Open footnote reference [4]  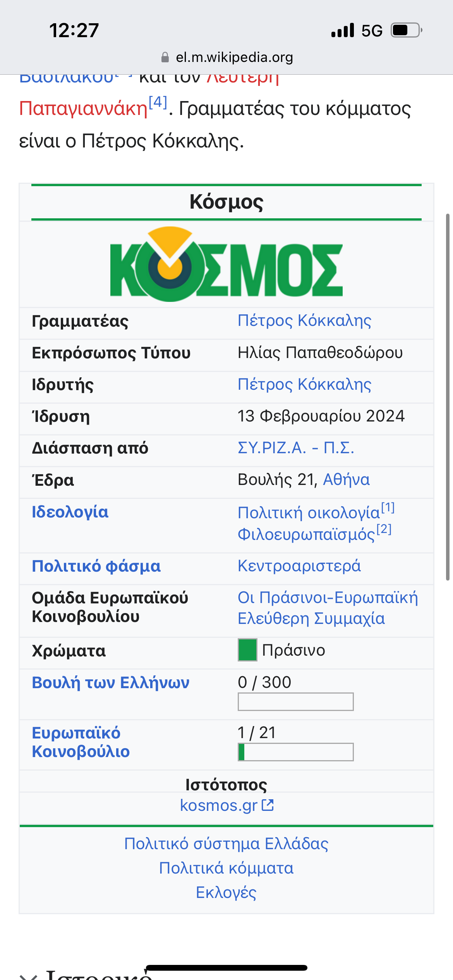tap(158, 102)
